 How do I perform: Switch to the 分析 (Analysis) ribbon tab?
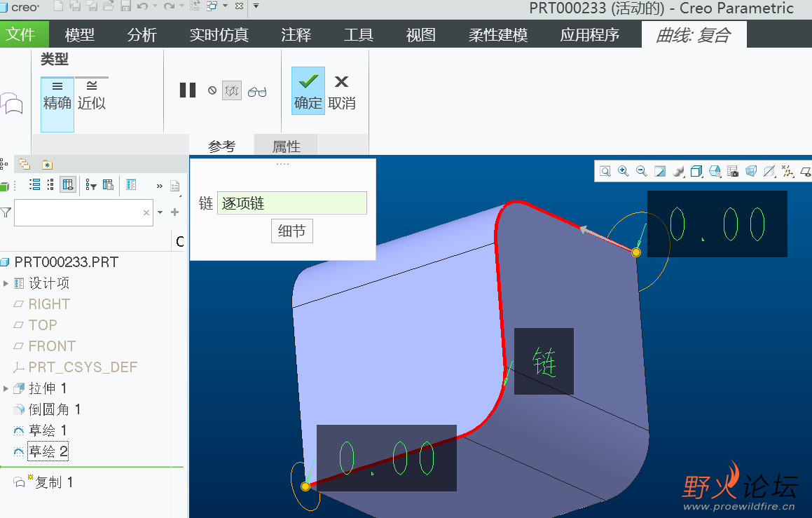click(142, 35)
